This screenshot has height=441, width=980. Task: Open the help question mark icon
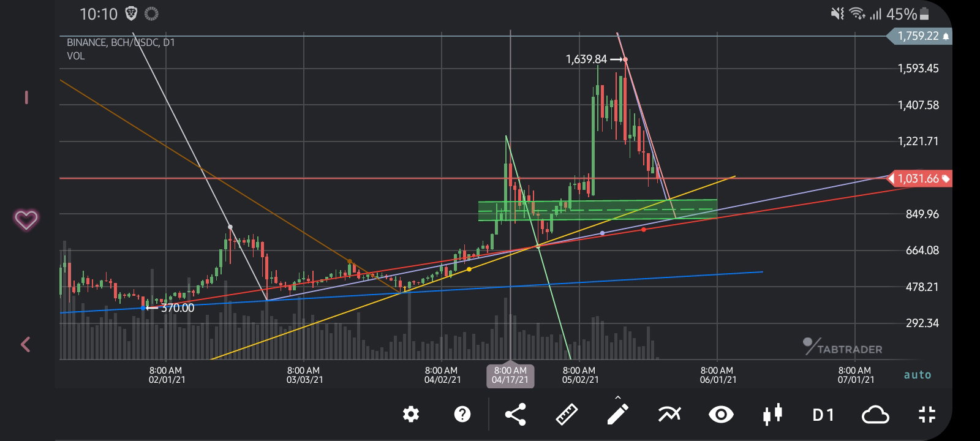coord(462,415)
